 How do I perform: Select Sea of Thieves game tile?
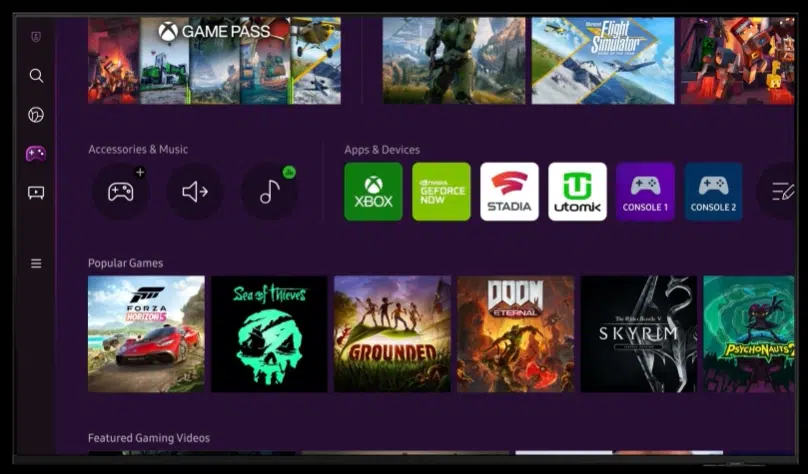point(269,334)
